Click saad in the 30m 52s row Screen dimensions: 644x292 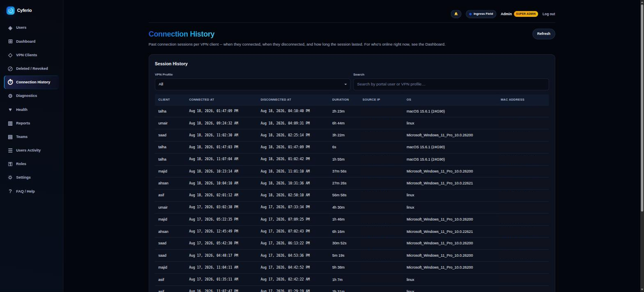[162, 243]
